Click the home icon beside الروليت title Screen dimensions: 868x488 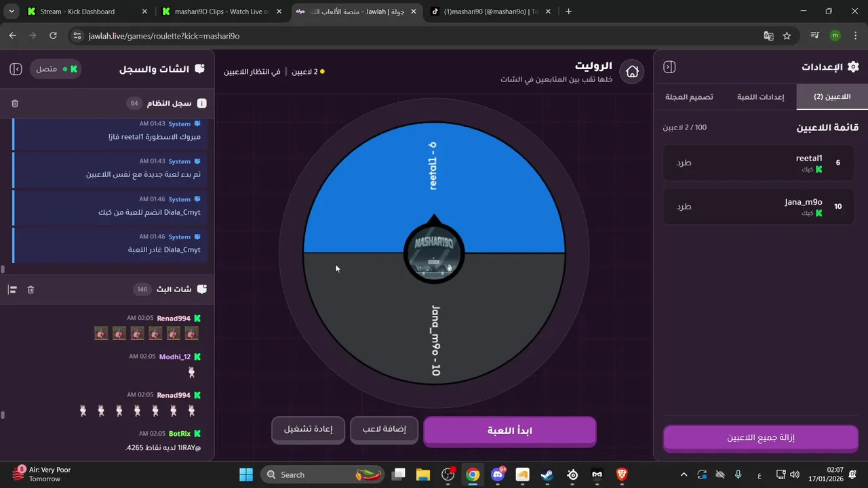tap(632, 71)
